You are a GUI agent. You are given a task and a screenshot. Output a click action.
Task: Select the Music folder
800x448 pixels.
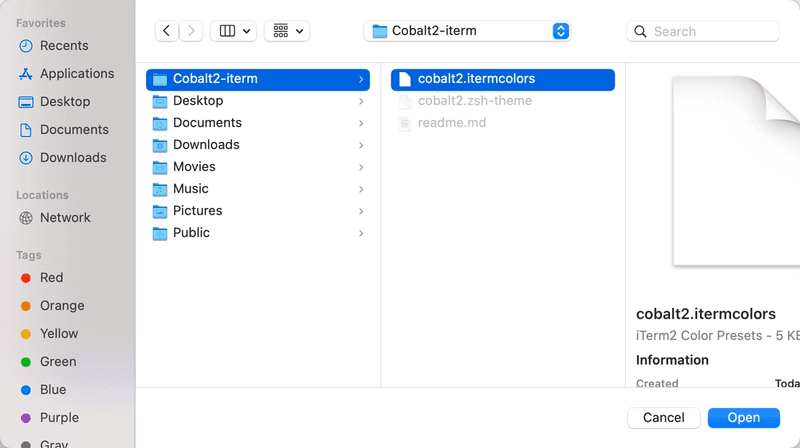258,189
